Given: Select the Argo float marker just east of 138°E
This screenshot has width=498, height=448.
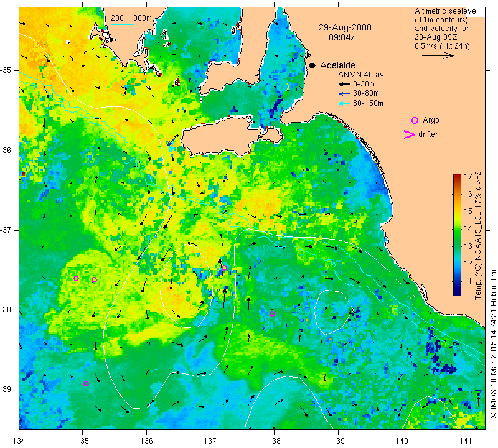Looking at the screenshot, I should pos(272,314).
